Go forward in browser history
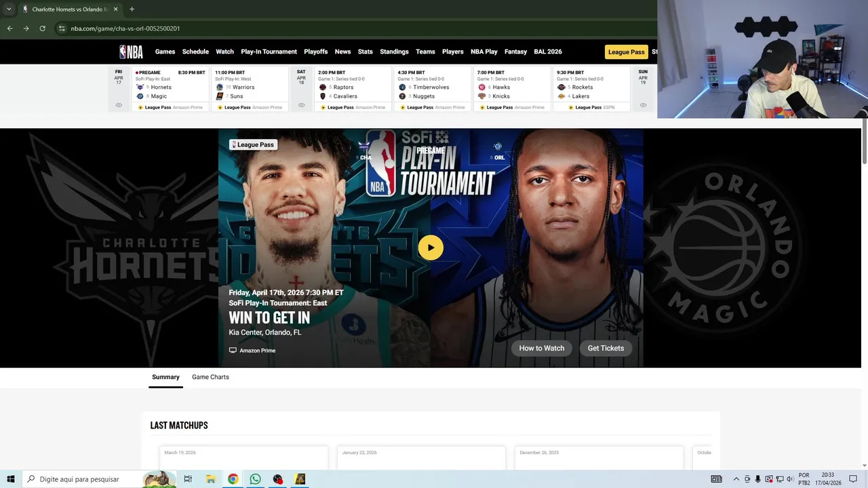 point(26,28)
